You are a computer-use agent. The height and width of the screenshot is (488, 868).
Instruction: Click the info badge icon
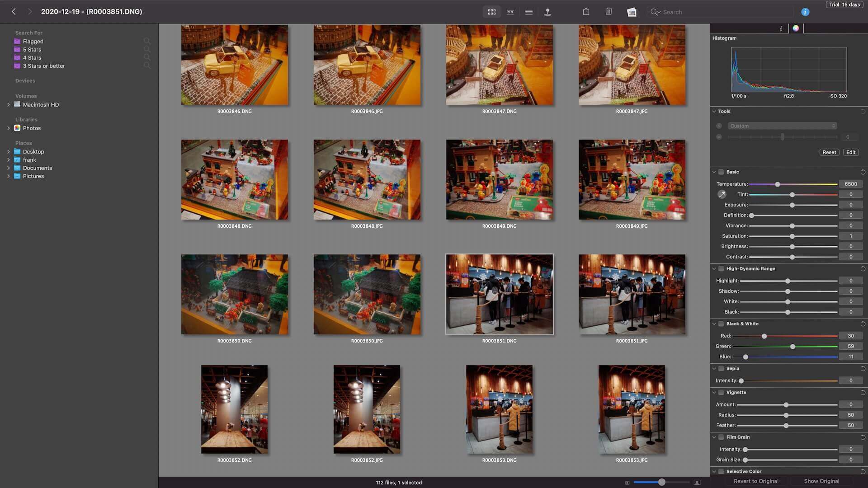pyautogui.click(x=805, y=12)
